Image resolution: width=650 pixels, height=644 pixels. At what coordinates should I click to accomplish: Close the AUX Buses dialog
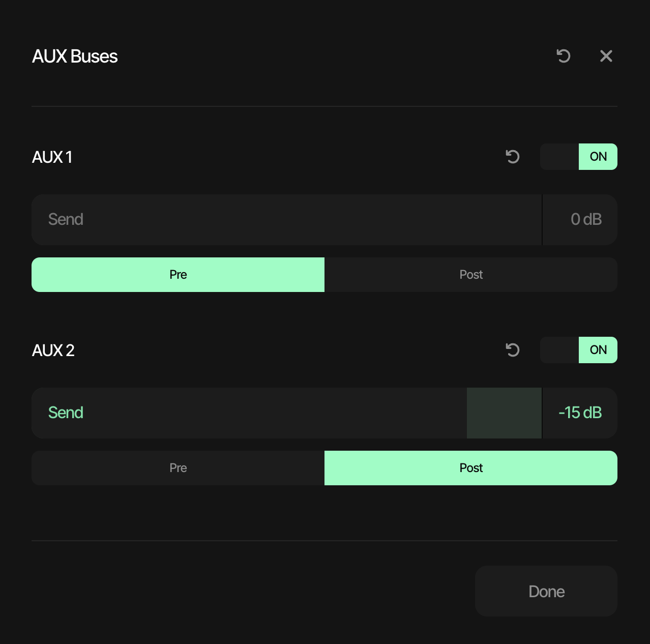(x=606, y=56)
